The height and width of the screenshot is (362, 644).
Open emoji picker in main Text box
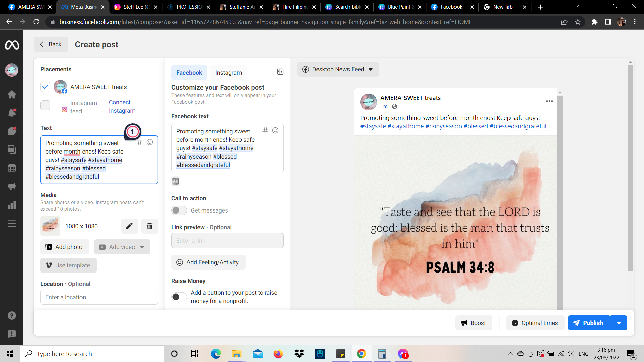pyautogui.click(x=150, y=142)
